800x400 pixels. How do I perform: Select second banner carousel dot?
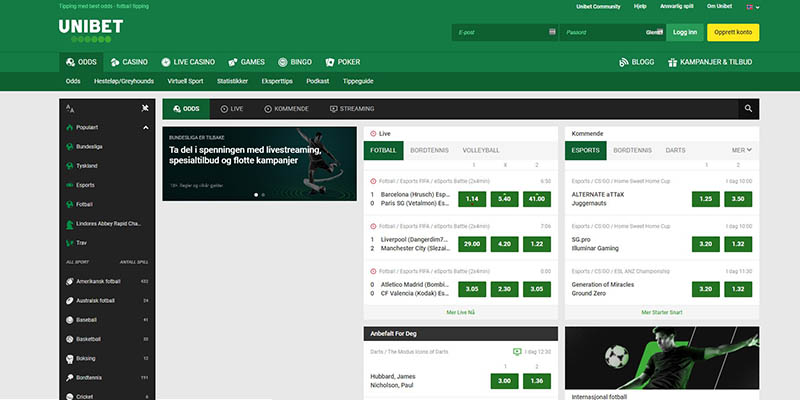pyautogui.click(x=263, y=194)
